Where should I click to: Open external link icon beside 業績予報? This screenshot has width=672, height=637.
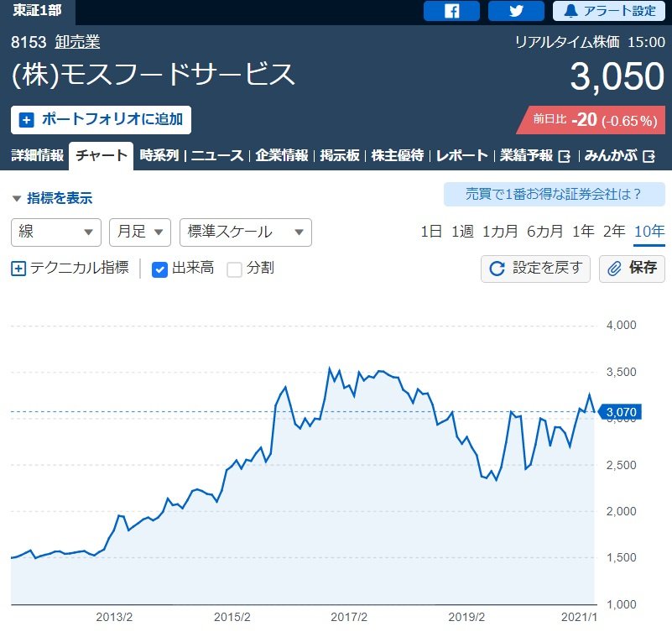565,155
